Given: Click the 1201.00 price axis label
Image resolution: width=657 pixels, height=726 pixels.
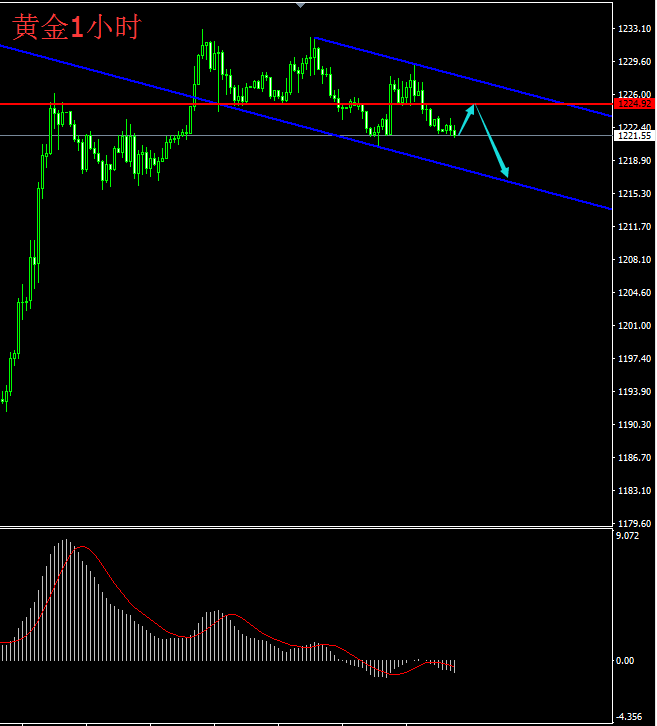Looking at the screenshot, I should 634,325.
